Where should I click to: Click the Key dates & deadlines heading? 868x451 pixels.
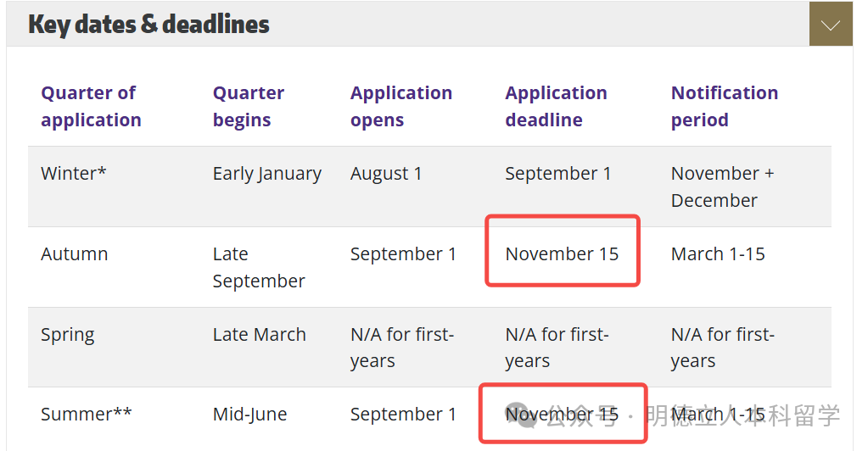tap(148, 24)
